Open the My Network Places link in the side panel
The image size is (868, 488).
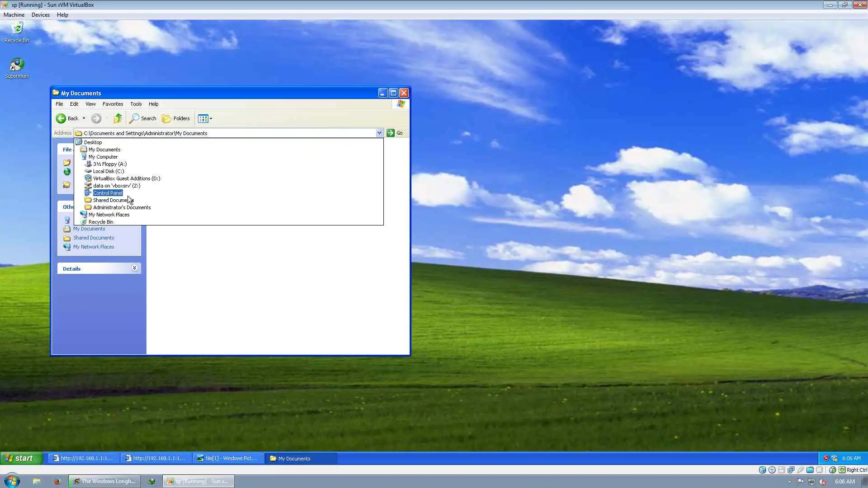(94, 247)
